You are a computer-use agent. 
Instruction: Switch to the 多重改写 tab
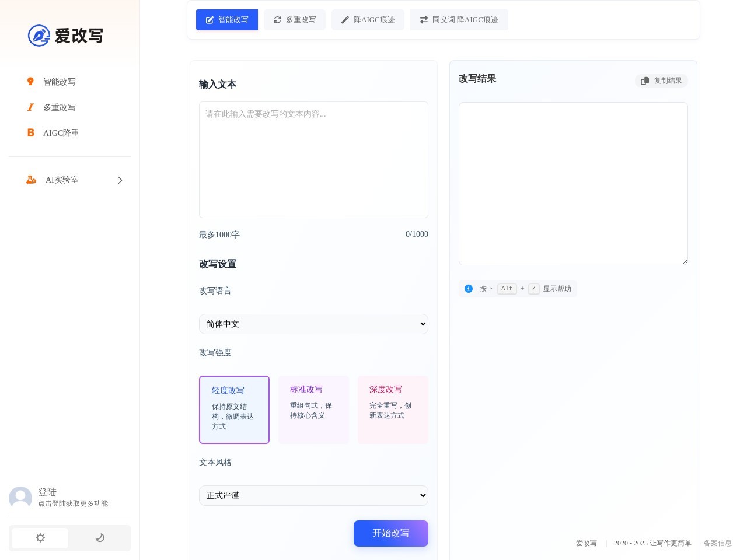click(x=295, y=20)
